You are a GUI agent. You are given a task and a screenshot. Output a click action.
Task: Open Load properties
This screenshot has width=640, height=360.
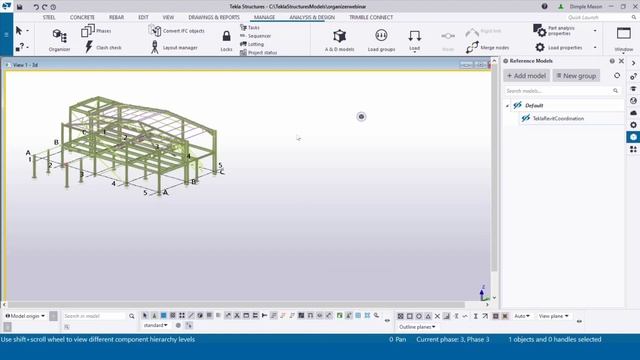click(x=559, y=47)
